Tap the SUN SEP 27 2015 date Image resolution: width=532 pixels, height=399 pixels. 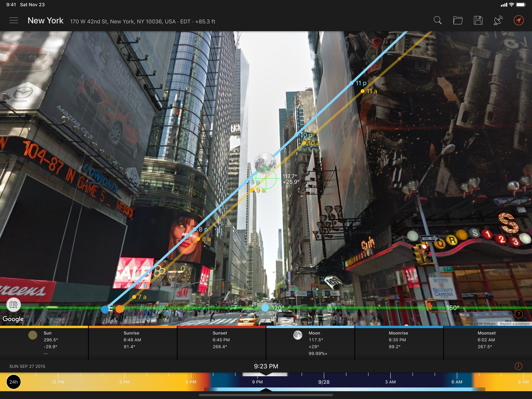point(27,366)
